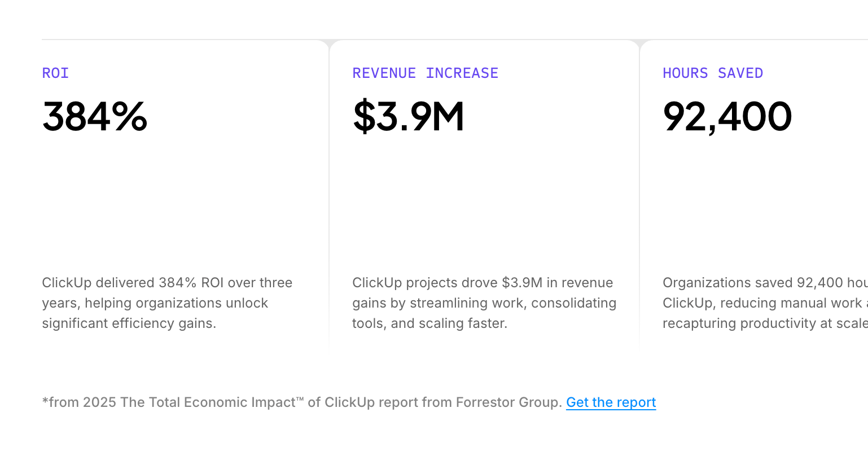Screen dimensions: 868x456
Task: Open the Get the report link
Action: pos(611,402)
